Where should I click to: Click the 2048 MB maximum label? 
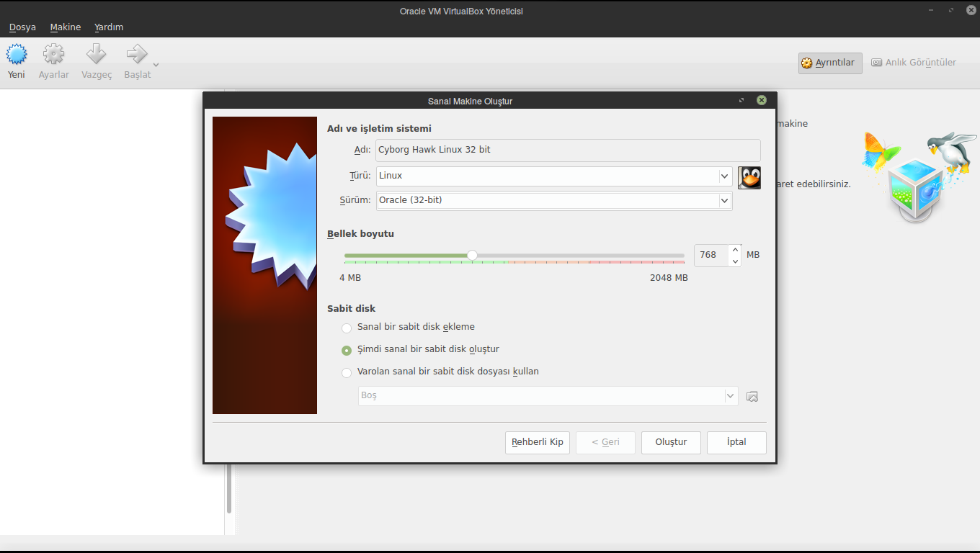(x=669, y=278)
